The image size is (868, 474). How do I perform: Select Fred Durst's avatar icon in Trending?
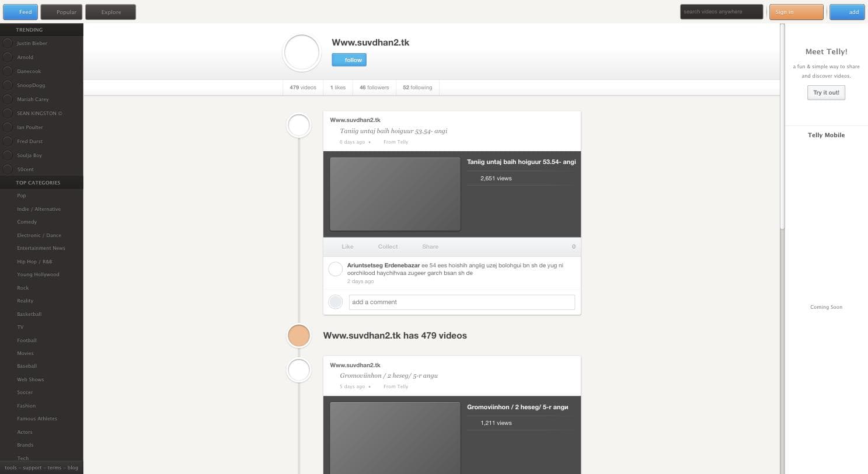(x=8, y=141)
